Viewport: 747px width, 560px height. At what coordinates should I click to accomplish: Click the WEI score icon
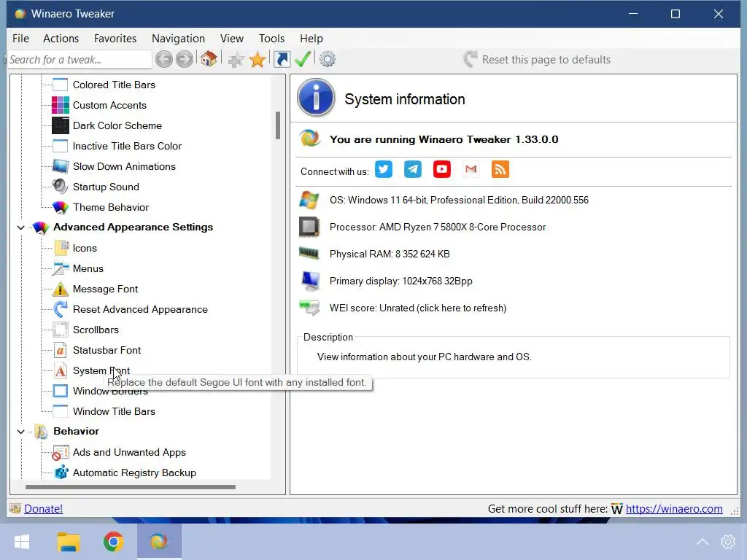(309, 308)
